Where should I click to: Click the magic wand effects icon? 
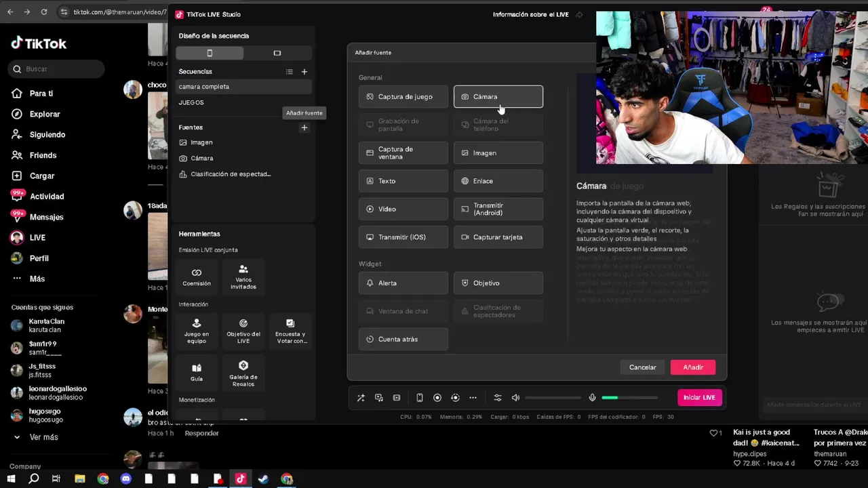click(361, 398)
